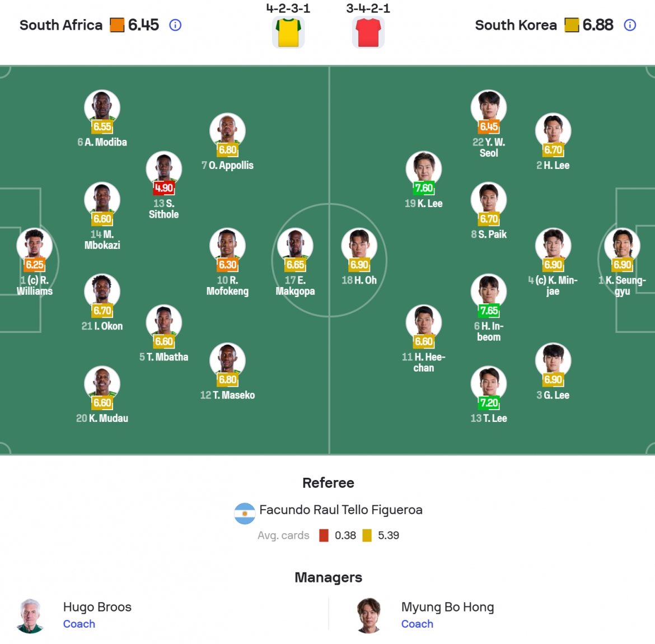
Task: Click the orange South Africa rating square
Action: click(117, 25)
